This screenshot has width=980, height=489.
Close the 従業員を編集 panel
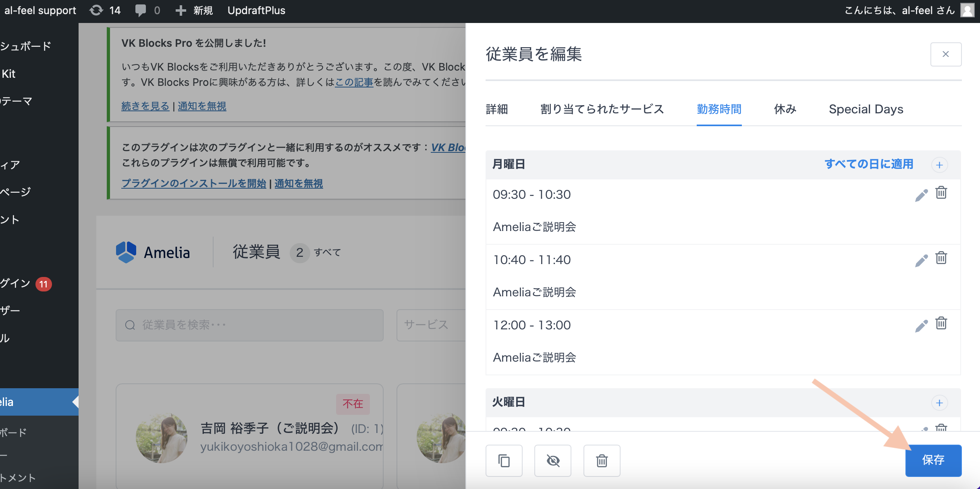946,54
